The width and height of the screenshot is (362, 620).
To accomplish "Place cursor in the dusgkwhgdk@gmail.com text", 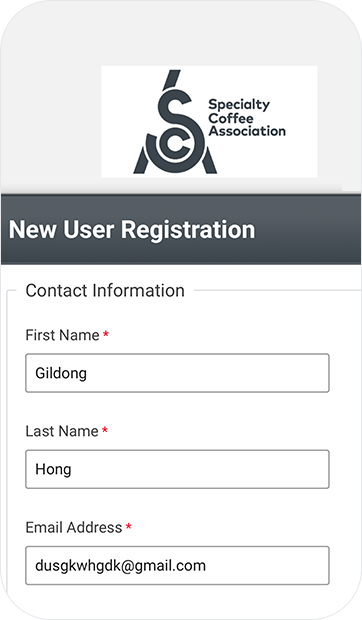I will [121, 566].
